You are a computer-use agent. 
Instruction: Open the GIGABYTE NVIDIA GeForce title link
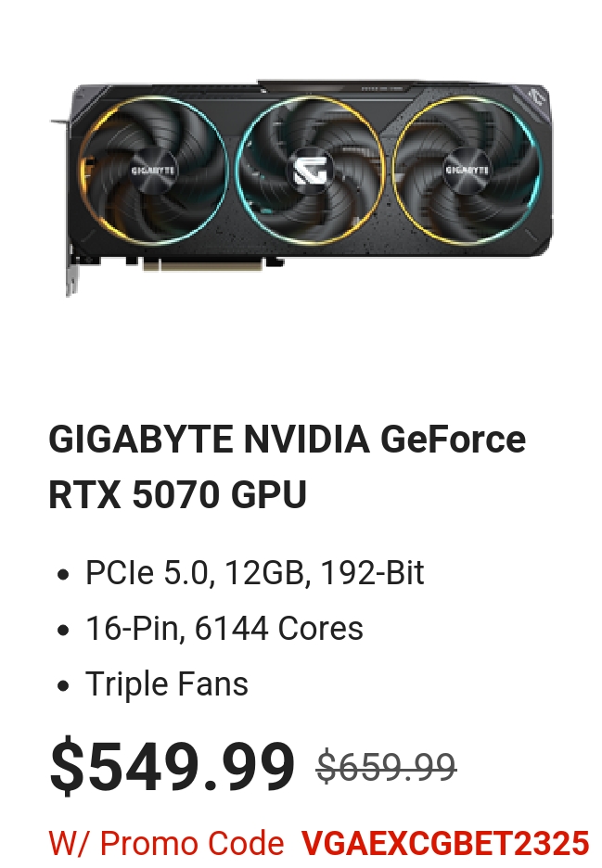coord(287,439)
